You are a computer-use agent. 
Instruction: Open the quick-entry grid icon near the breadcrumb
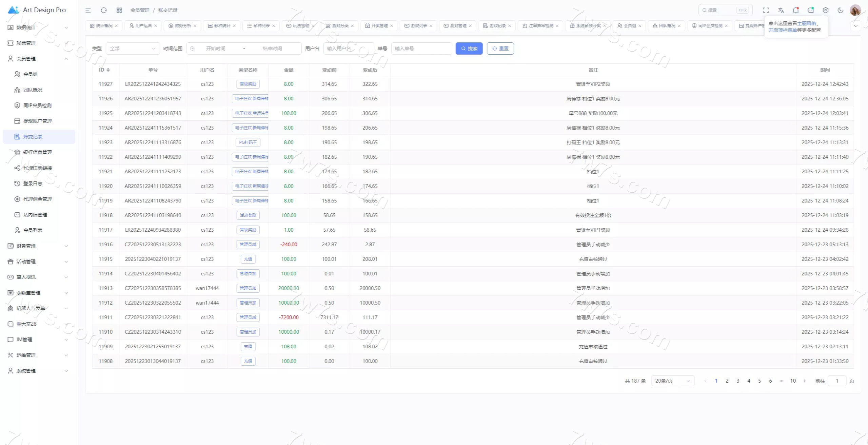(x=119, y=10)
